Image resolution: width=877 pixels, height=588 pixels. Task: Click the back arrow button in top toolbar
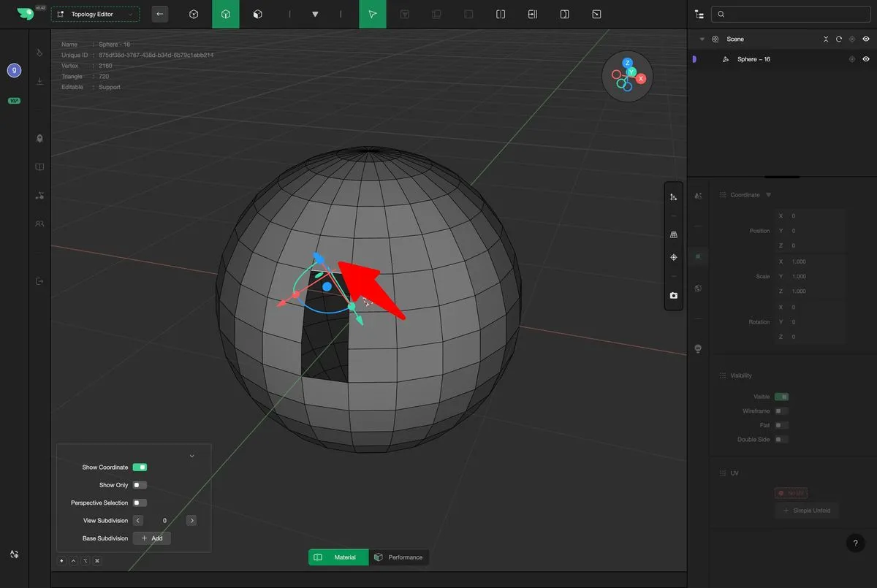point(159,14)
